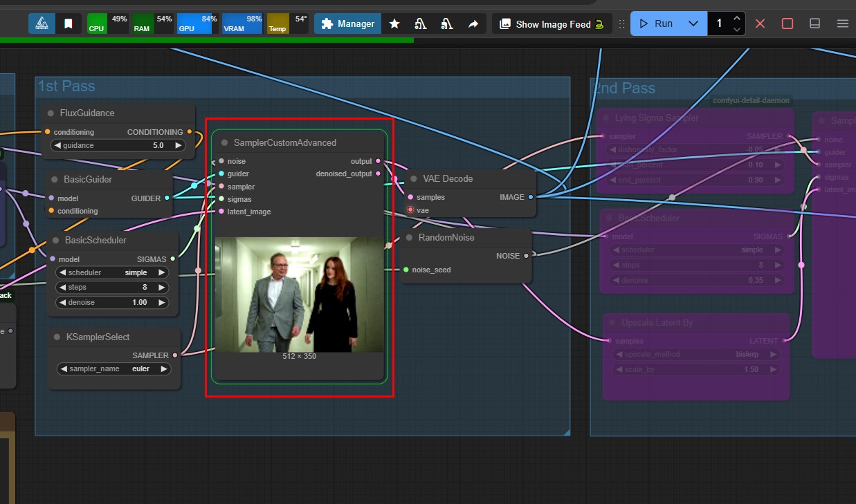Click the bookmark icon in the top toolbar
The image size is (856, 504).
pyautogui.click(x=68, y=24)
